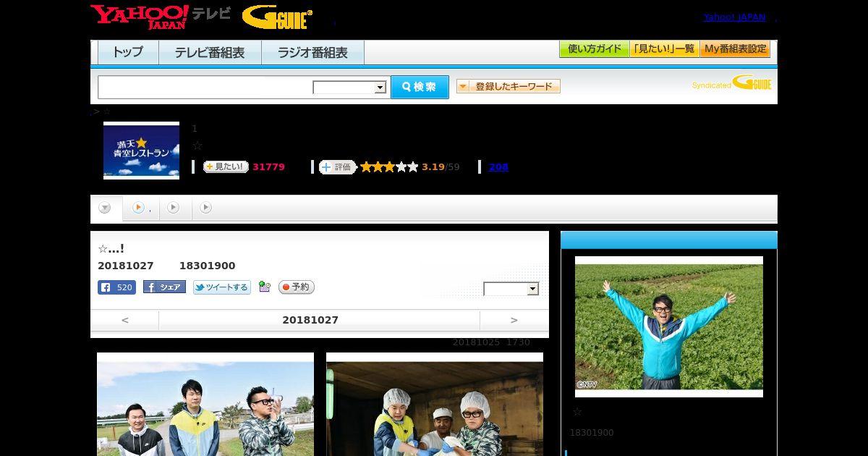Go to the トップ tab
The image size is (868, 456).
pos(128,52)
